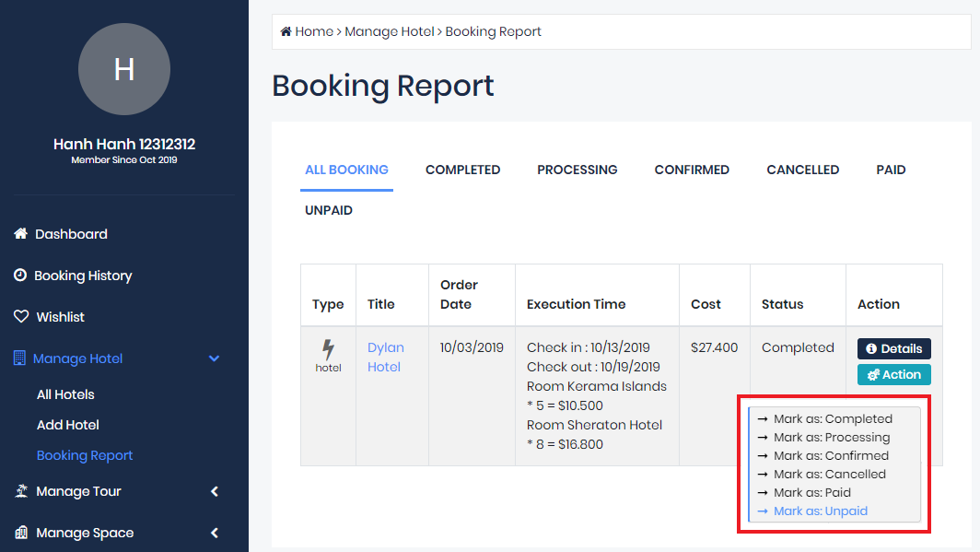Switch to the Unpaid bookings tab

(x=329, y=210)
